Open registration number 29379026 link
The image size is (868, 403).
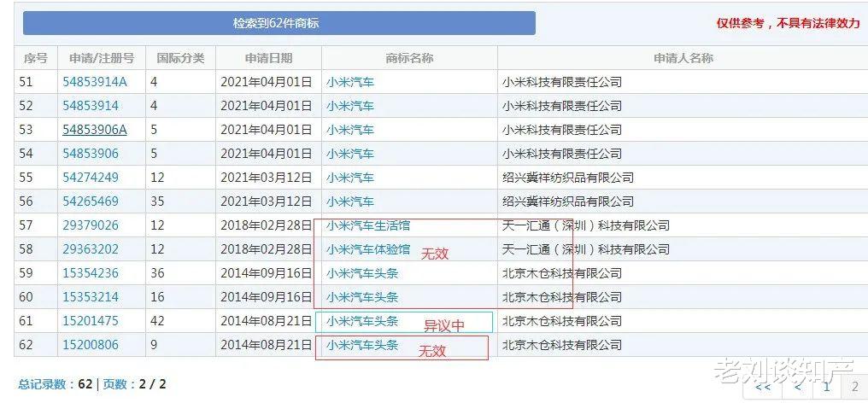(91, 225)
